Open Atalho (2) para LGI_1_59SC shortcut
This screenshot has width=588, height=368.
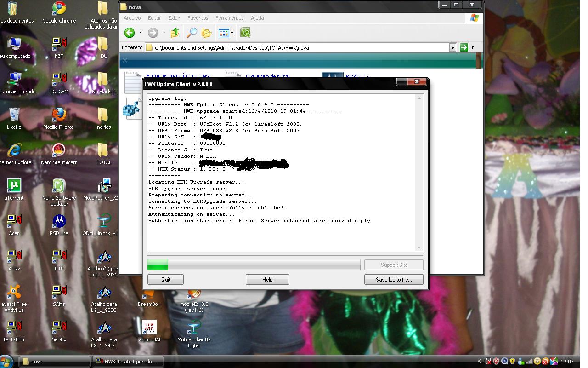point(104,263)
